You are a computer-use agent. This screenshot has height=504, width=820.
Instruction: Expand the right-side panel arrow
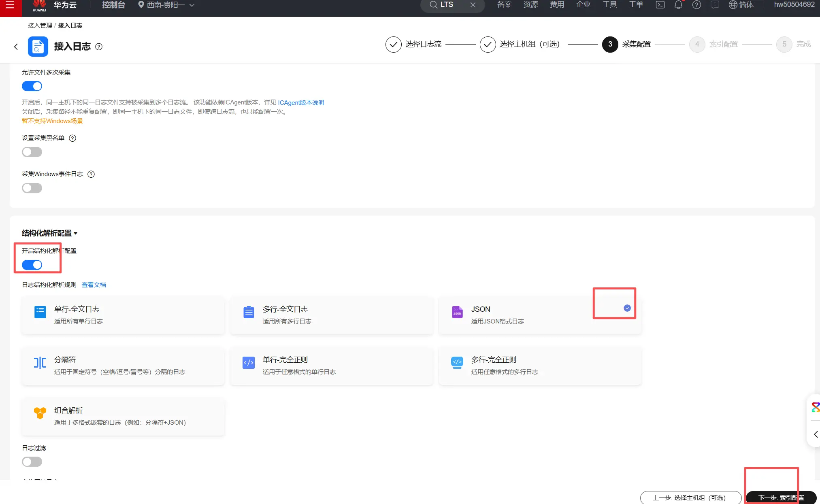click(x=815, y=434)
